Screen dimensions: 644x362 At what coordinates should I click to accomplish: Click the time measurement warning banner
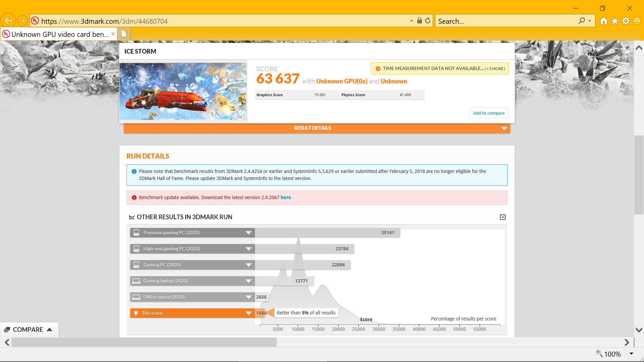click(x=440, y=68)
